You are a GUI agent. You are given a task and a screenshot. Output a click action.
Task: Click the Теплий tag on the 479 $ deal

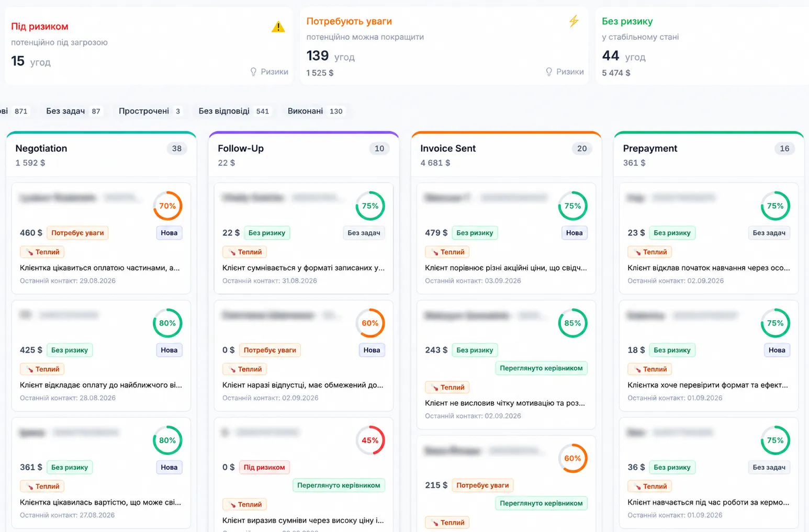(447, 252)
